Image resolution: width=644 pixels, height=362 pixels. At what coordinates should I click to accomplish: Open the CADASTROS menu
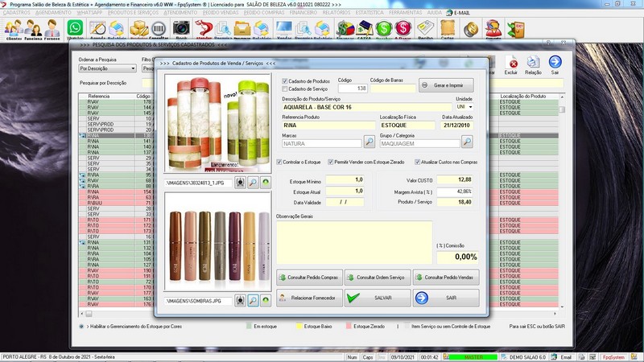point(16,13)
